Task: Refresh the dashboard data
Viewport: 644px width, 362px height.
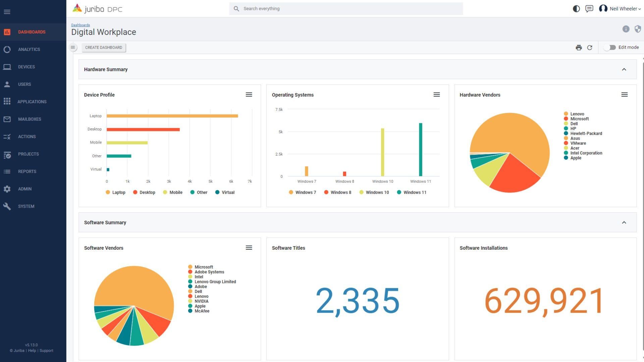Action: pos(590,47)
